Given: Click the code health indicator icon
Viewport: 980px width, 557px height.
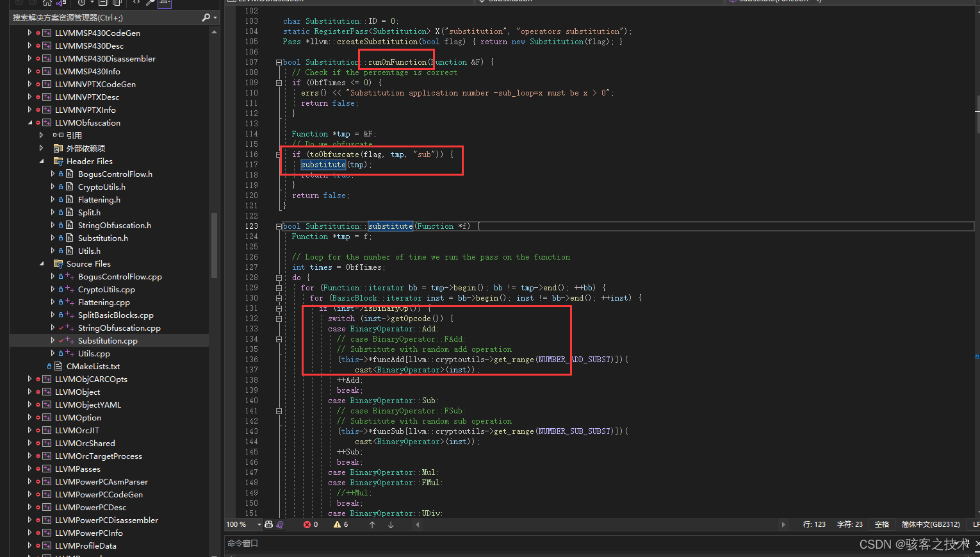Looking at the screenshot, I should [x=269, y=524].
